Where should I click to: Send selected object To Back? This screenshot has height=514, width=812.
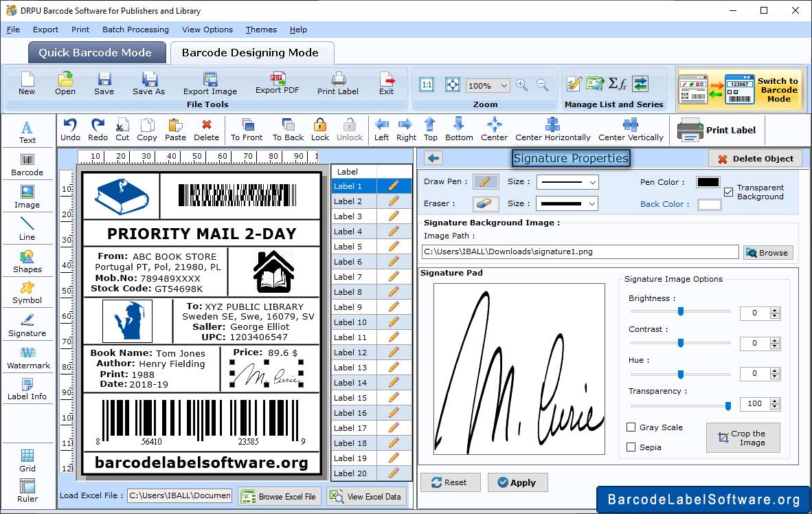[x=288, y=130]
